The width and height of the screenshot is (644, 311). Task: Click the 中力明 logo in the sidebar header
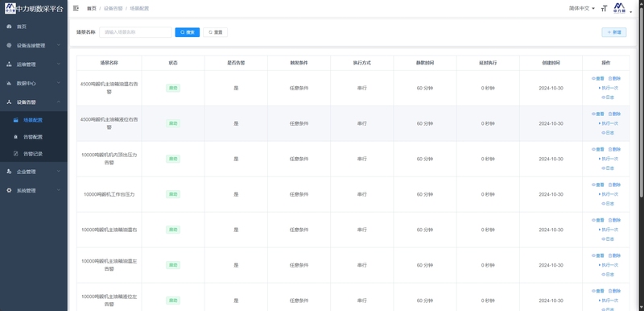[x=10, y=8]
